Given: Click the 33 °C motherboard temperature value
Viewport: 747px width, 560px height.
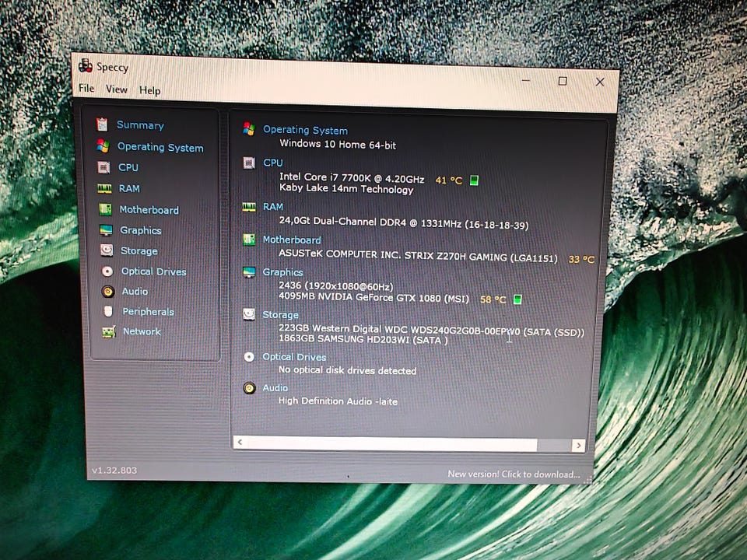Looking at the screenshot, I should click(x=581, y=259).
